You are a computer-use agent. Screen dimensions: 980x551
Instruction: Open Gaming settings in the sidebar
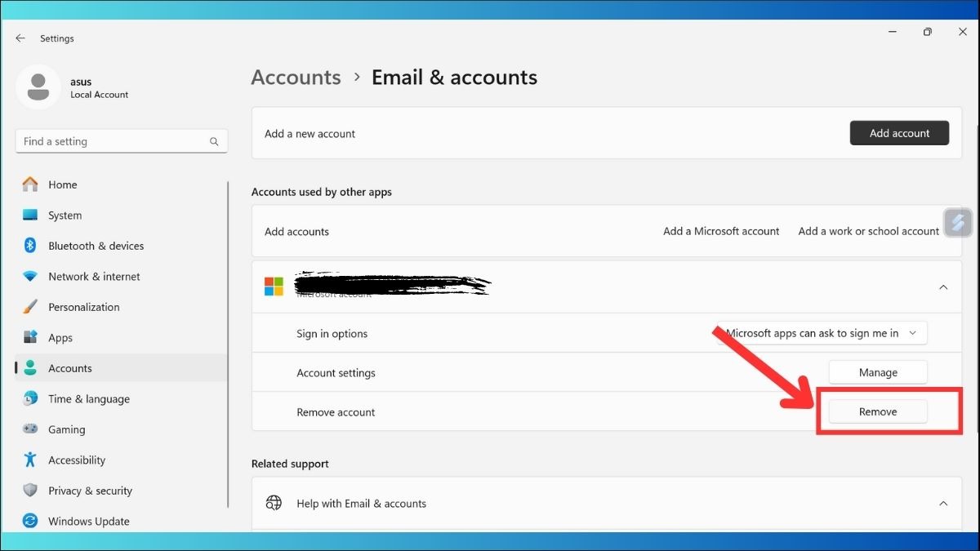(122, 429)
